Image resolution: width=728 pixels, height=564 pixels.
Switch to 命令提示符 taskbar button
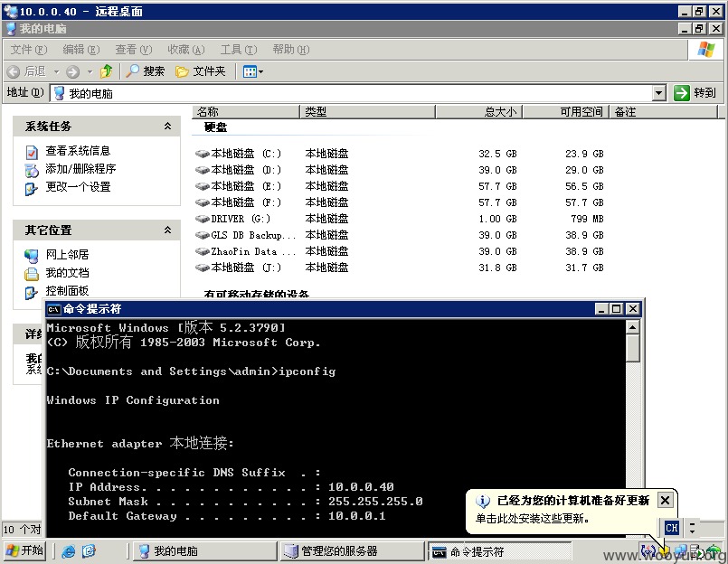point(499,551)
